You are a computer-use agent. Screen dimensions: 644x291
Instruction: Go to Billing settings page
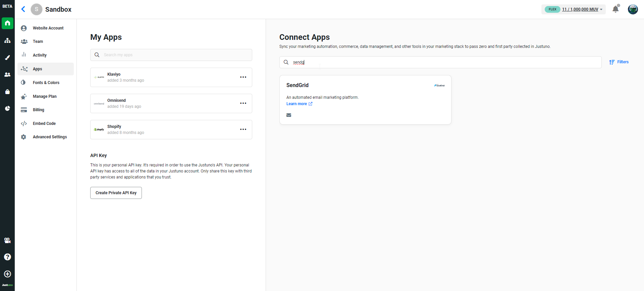(x=38, y=110)
